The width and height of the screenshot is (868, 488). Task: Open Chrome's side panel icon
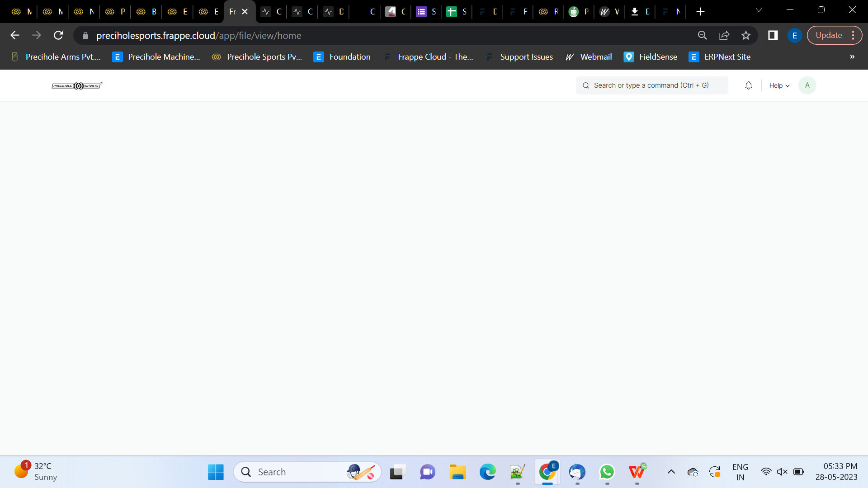pos(773,35)
